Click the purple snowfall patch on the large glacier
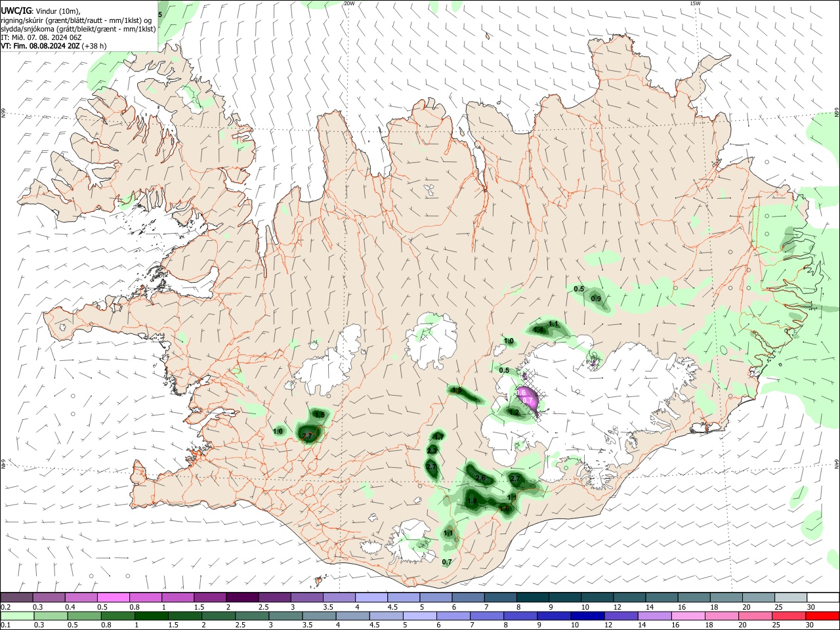The width and height of the screenshot is (840, 630). pyautogui.click(x=527, y=401)
